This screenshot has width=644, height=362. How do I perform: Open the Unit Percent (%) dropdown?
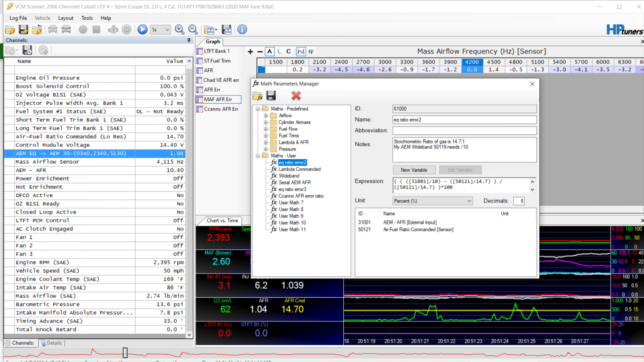(433, 201)
